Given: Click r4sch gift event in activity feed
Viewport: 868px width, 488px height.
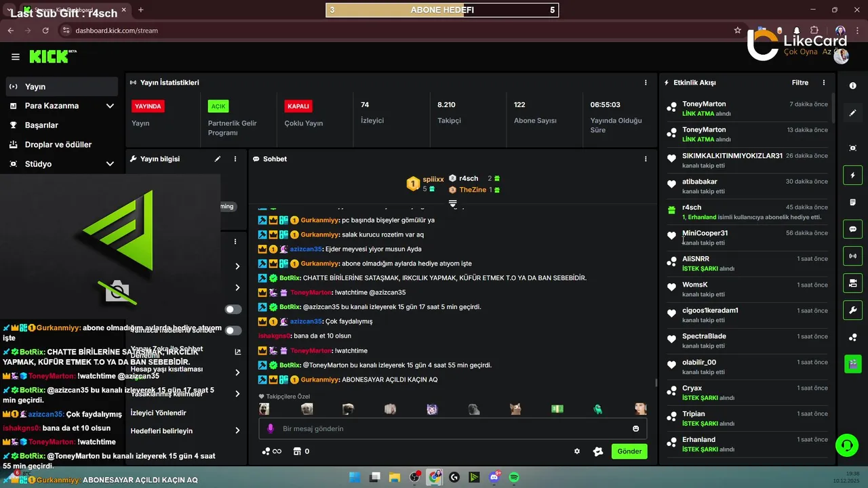Looking at the screenshot, I should [x=747, y=211].
